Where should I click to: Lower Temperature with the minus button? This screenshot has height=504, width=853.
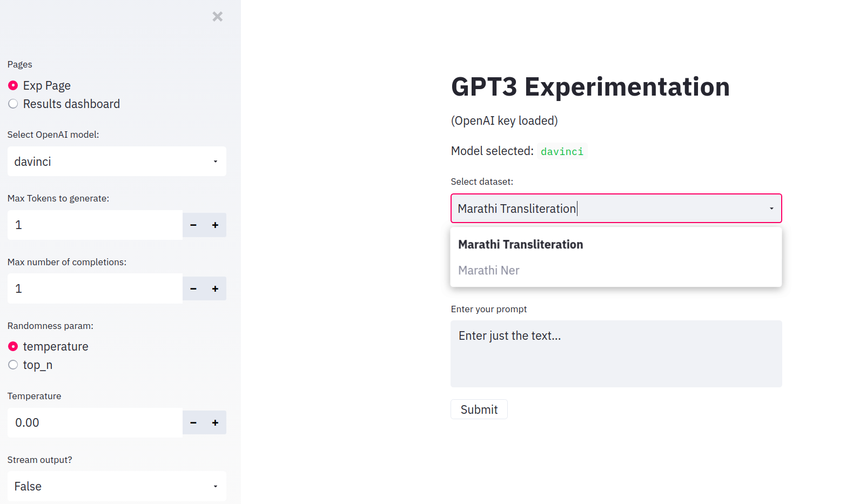click(193, 422)
